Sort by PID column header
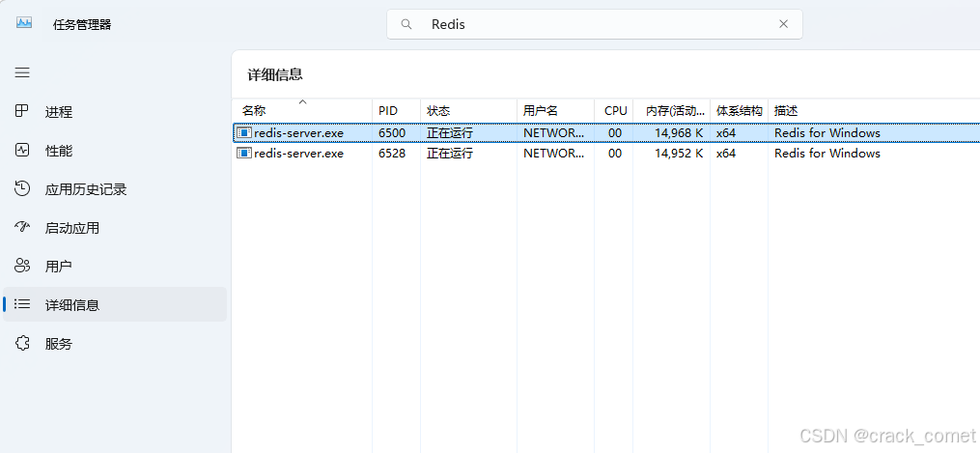The image size is (980, 453). 396,111
